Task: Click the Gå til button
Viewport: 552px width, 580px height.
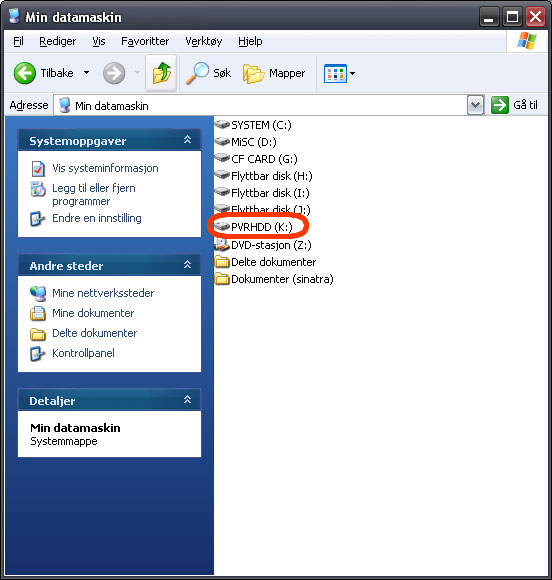Action: (x=515, y=105)
